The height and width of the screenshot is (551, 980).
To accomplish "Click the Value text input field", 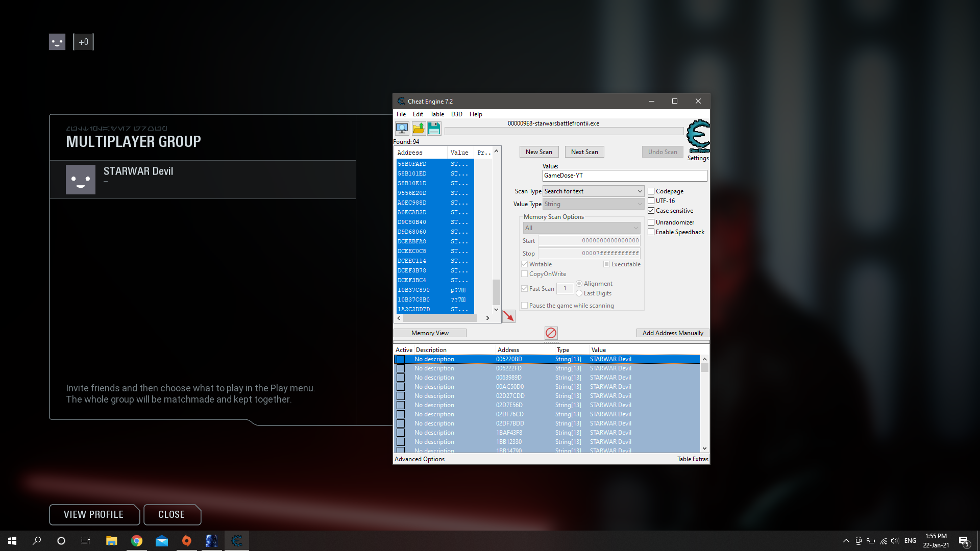I will [x=625, y=176].
